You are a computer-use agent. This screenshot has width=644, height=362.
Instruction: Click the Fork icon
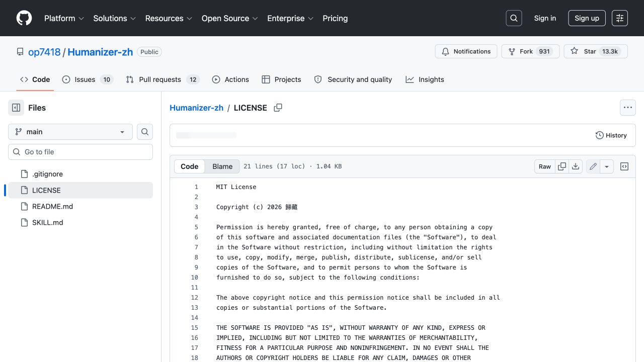(x=512, y=51)
